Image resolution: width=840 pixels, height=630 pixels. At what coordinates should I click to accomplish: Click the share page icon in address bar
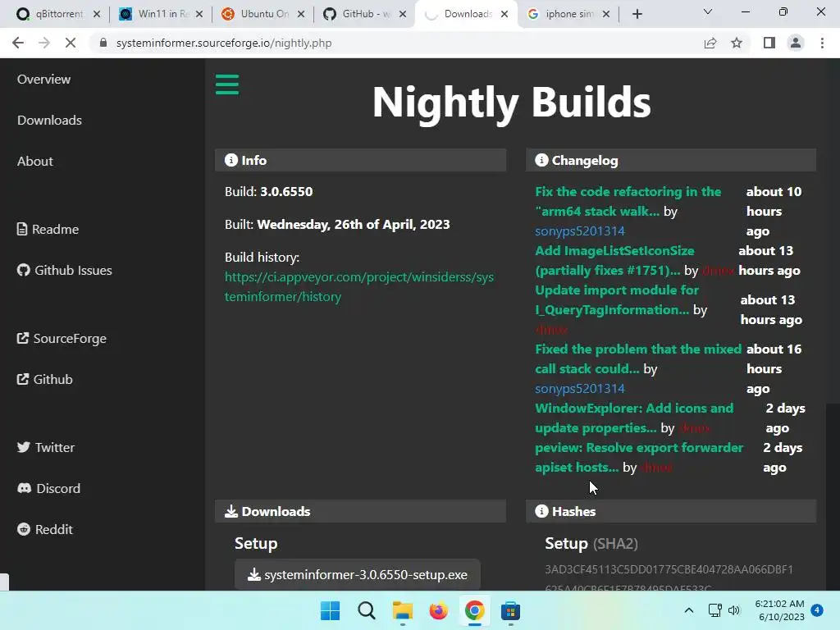[x=710, y=43]
